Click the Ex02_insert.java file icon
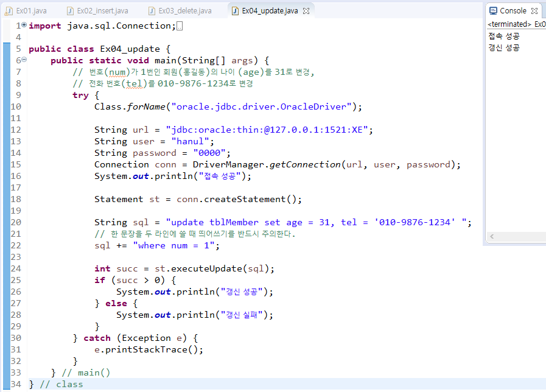Viewport: 546px width, 392px height. (x=70, y=11)
